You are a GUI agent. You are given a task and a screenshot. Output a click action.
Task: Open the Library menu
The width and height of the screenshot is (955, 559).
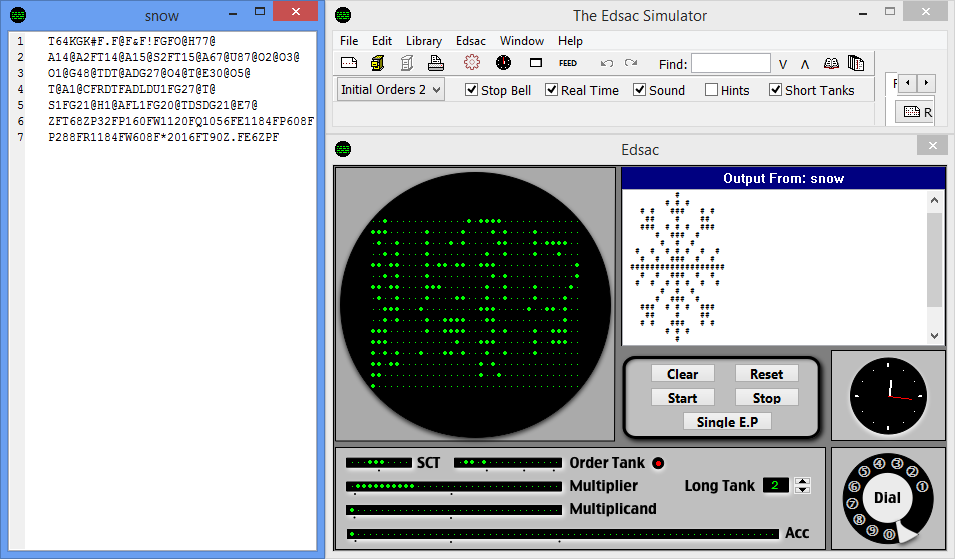tap(424, 41)
